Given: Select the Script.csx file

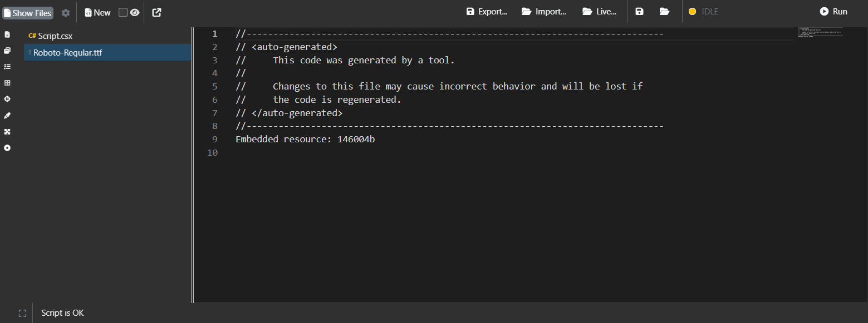Looking at the screenshot, I should coord(55,36).
